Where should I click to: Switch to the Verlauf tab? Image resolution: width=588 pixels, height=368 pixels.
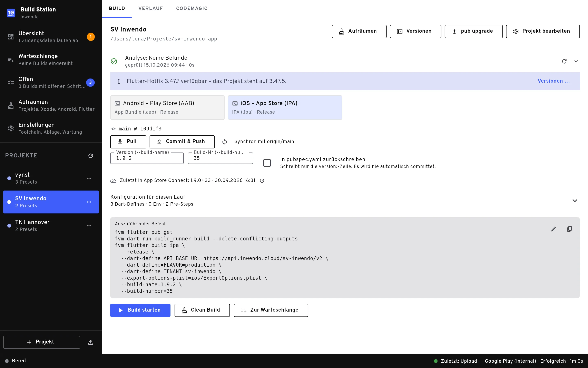click(x=151, y=9)
